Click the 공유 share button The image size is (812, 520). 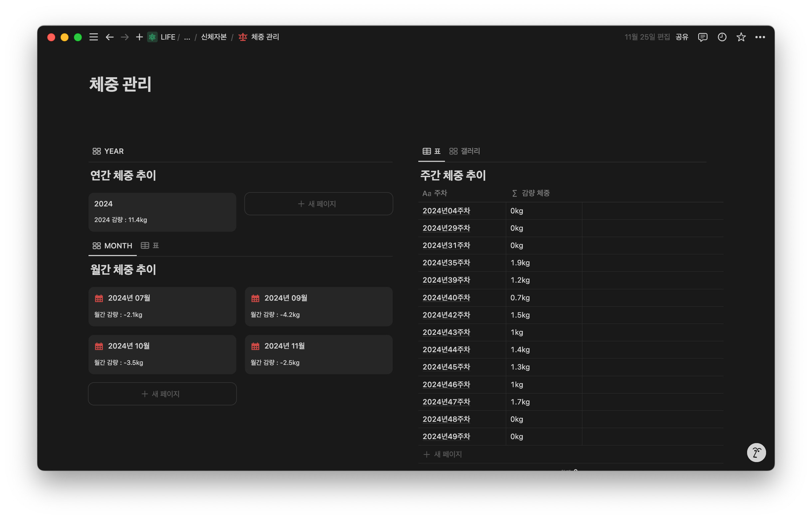click(x=682, y=37)
